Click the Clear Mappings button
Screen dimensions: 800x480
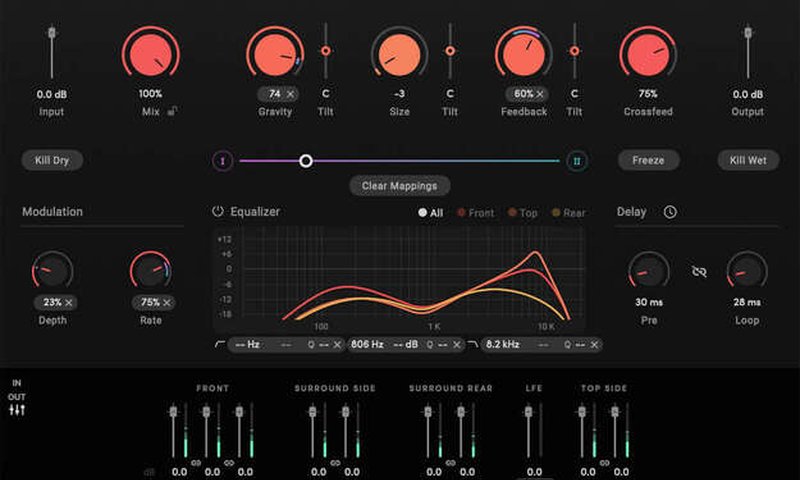point(400,186)
